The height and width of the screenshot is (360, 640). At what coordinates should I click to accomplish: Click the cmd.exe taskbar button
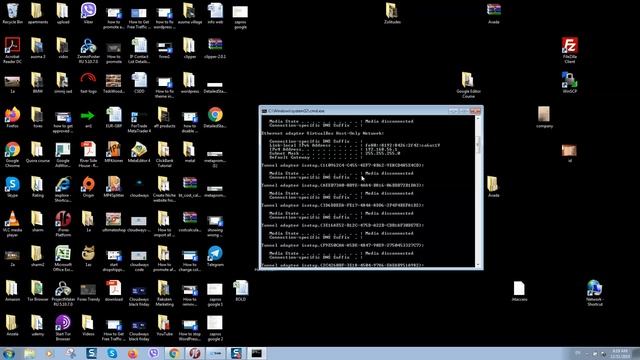pos(257,353)
